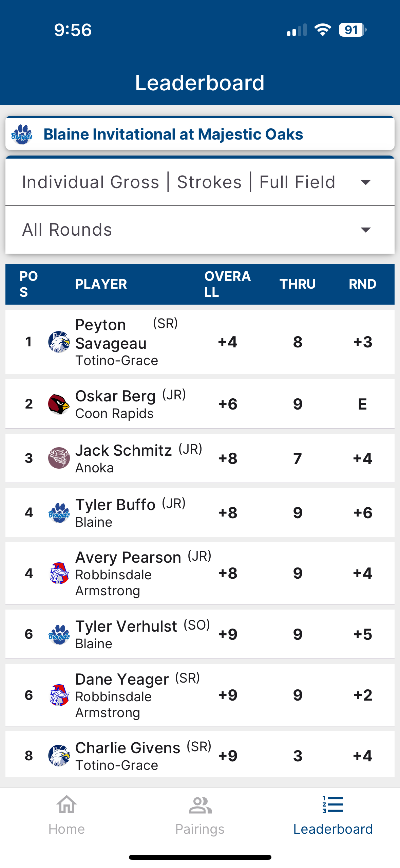This screenshot has height=868, width=400.
Task: Sort by the OVERALL column header
Action: point(227,284)
